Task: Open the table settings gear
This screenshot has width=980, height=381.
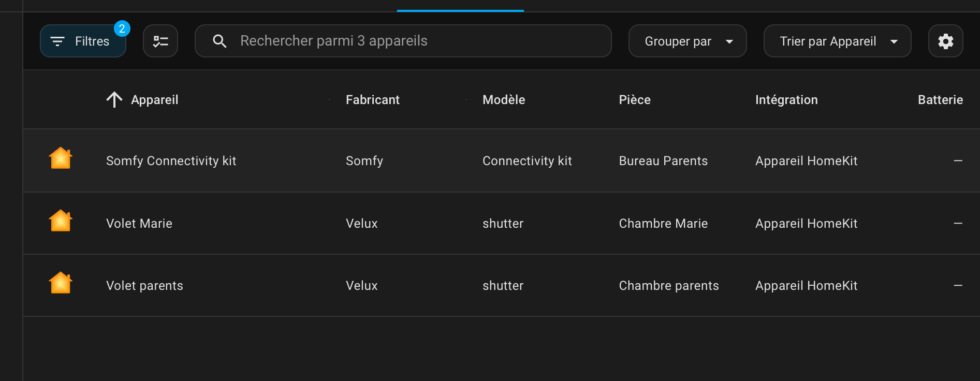Action: coord(945,41)
